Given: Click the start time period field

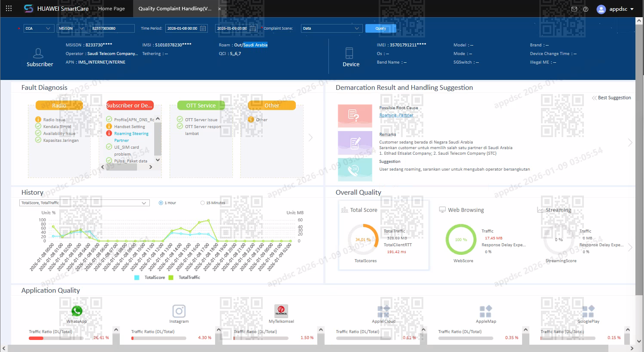Looking at the screenshot, I should [x=186, y=28].
